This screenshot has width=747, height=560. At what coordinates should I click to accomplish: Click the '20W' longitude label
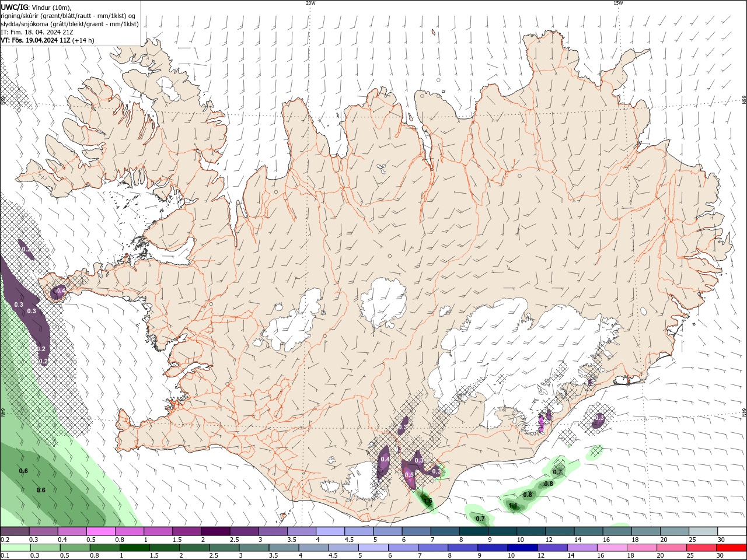tap(310, 3)
